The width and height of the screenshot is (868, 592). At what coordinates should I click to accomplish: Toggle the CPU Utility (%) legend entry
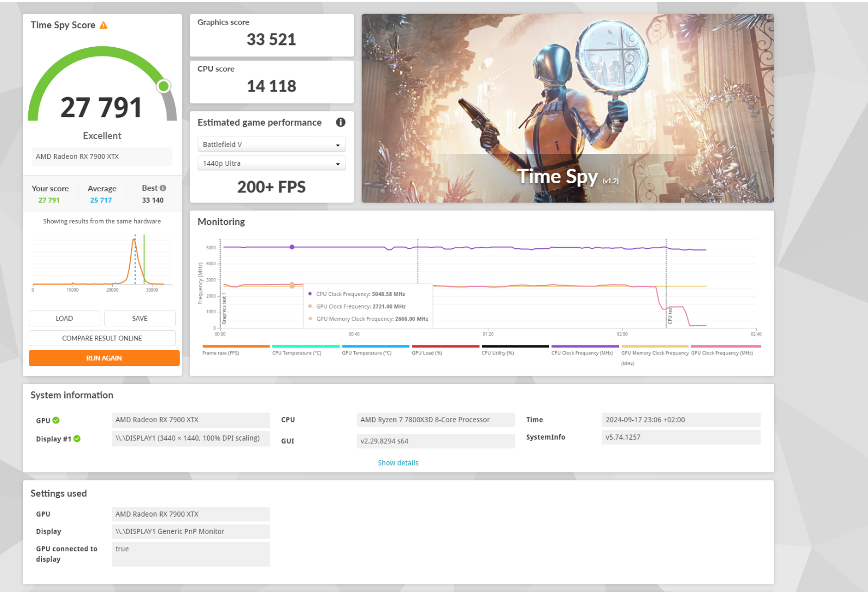pos(515,350)
